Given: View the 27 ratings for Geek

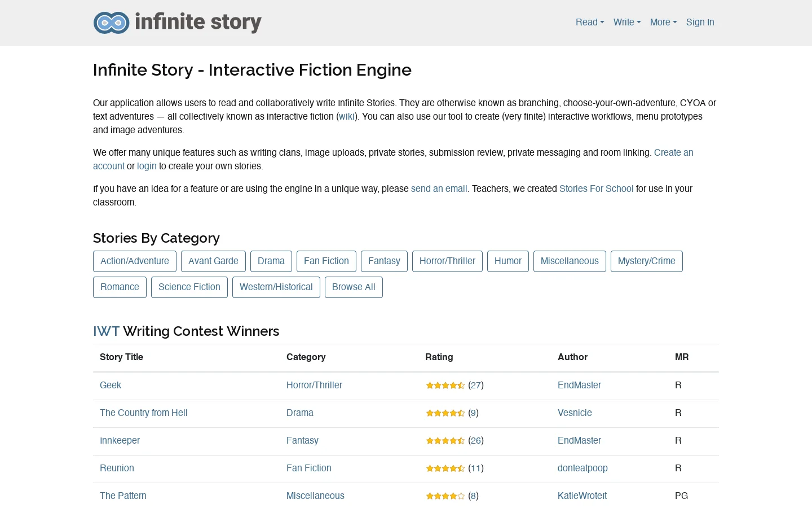Looking at the screenshot, I should click(x=476, y=385).
